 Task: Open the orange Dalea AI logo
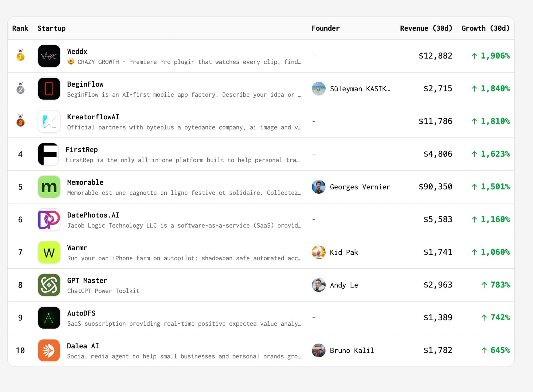[x=49, y=350]
